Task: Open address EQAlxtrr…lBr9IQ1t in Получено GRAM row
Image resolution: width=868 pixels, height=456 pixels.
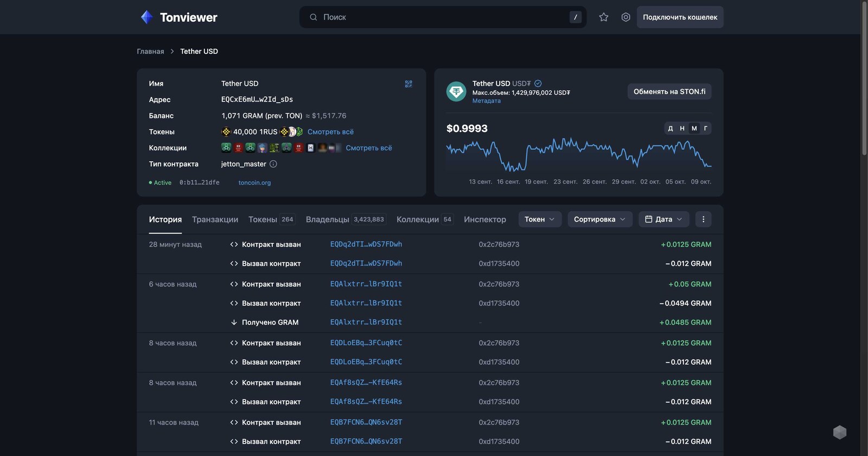Action: coord(366,322)
